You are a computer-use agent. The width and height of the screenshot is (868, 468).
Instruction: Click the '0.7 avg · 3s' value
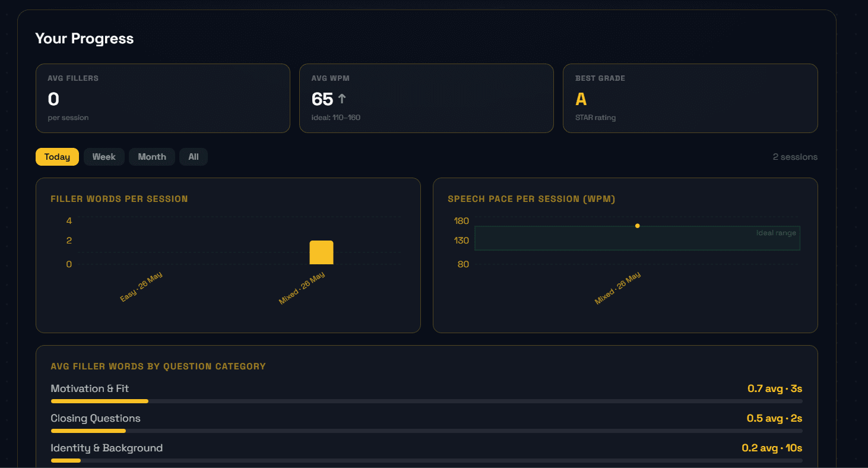(x=775, y=388)
